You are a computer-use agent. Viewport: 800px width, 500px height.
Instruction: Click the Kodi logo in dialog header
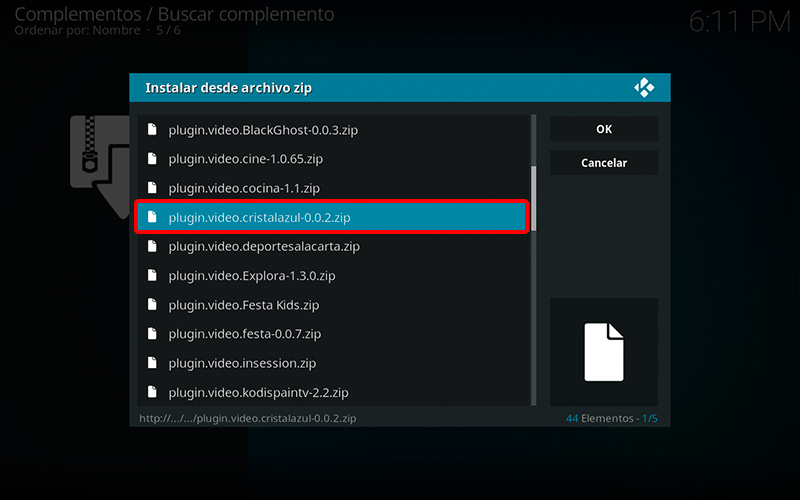coord(644,88)
